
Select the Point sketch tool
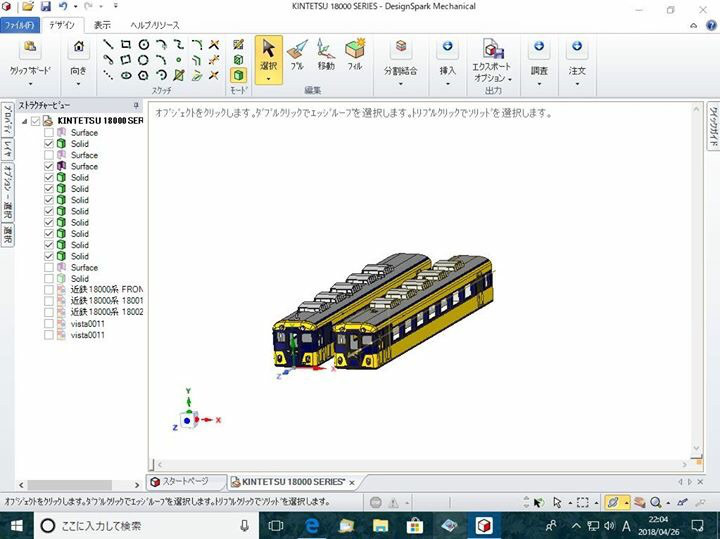[179, 60]
